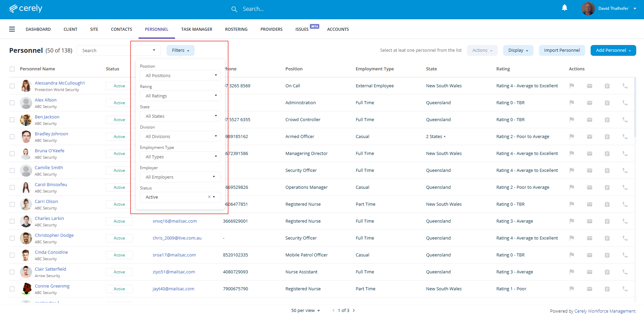
Task: Click the flag icon for Connie Greenmg
Action: (572, 289)
